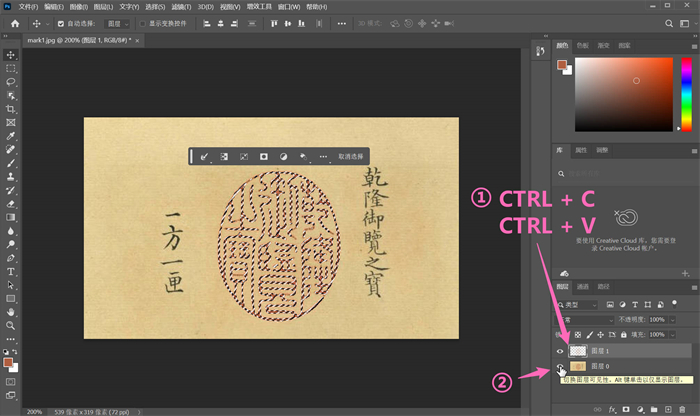Select the 图层 0 layer thumbnail
This screenshot has width=700, height=416.
tap(578, 368)
